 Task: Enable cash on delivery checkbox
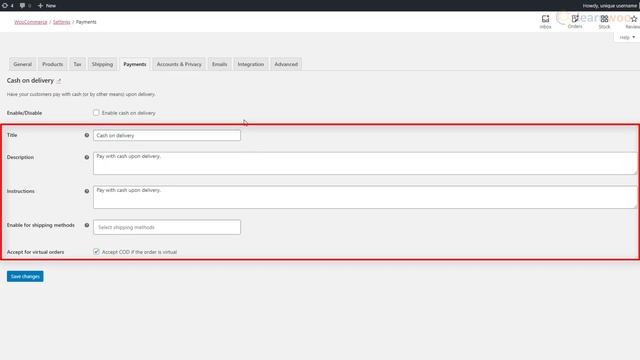coord(96,113)
